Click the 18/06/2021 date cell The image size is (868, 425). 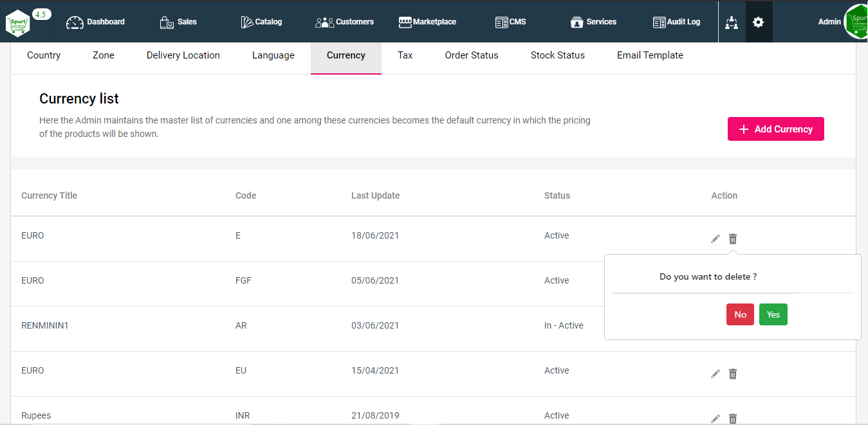pyautogui.click(x=375, y=235)
